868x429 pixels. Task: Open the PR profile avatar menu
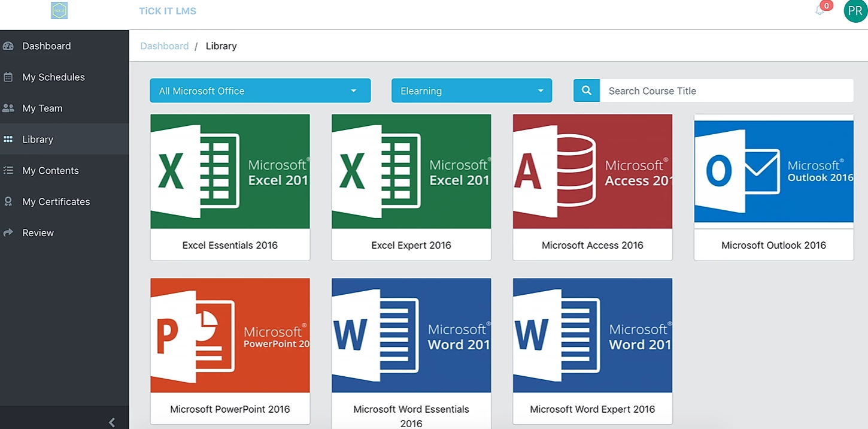(854, 11)
